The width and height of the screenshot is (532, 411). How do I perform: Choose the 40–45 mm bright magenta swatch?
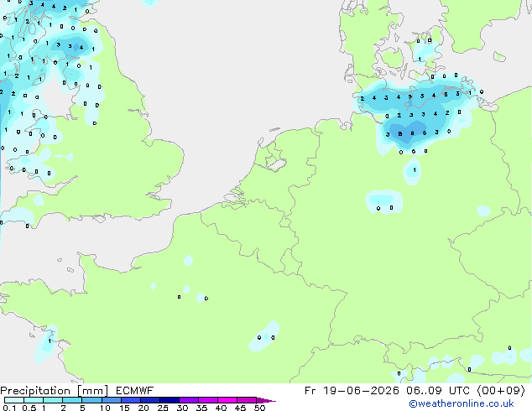click(227, 400)
